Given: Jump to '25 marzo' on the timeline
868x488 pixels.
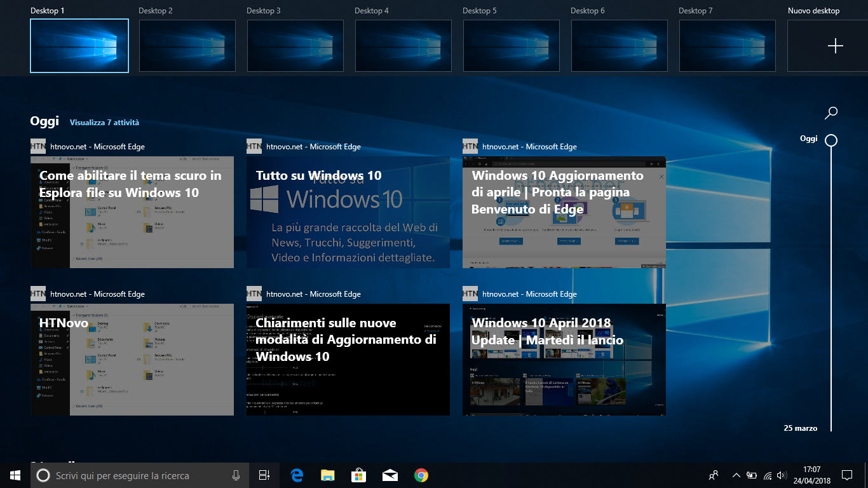Looking at the screenshot, I should click(801, 428).
